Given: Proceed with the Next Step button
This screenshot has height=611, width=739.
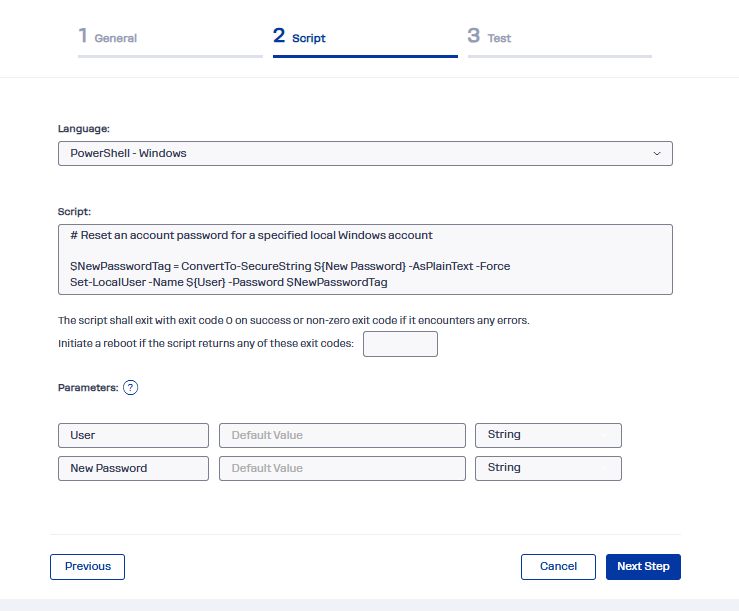Looking at the screenshot, I should (643, 567).
